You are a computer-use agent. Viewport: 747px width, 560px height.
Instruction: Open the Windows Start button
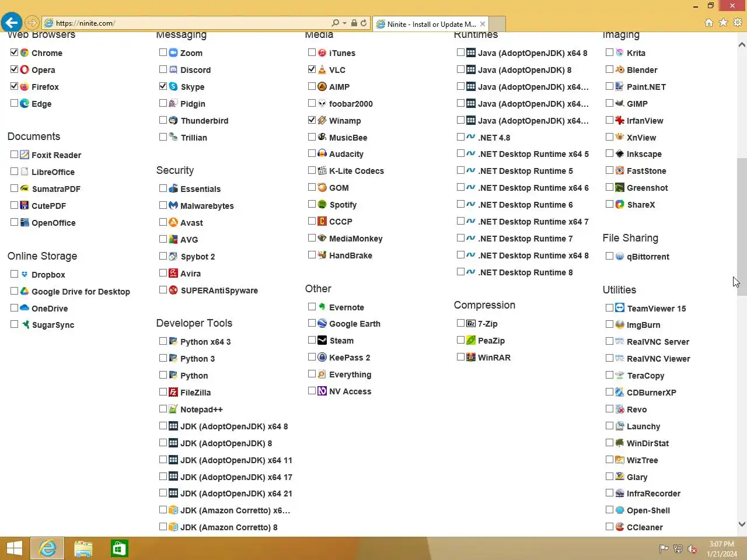point(15,548)
